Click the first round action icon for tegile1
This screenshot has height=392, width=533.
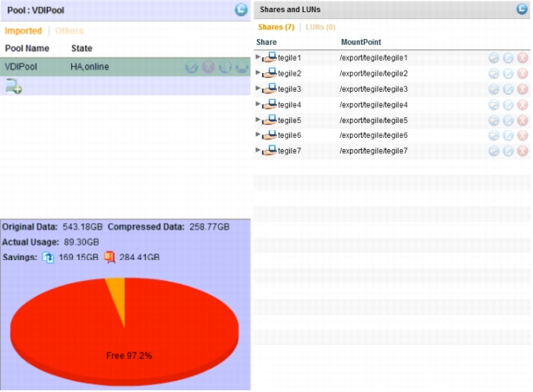click(x=494, y=58)
